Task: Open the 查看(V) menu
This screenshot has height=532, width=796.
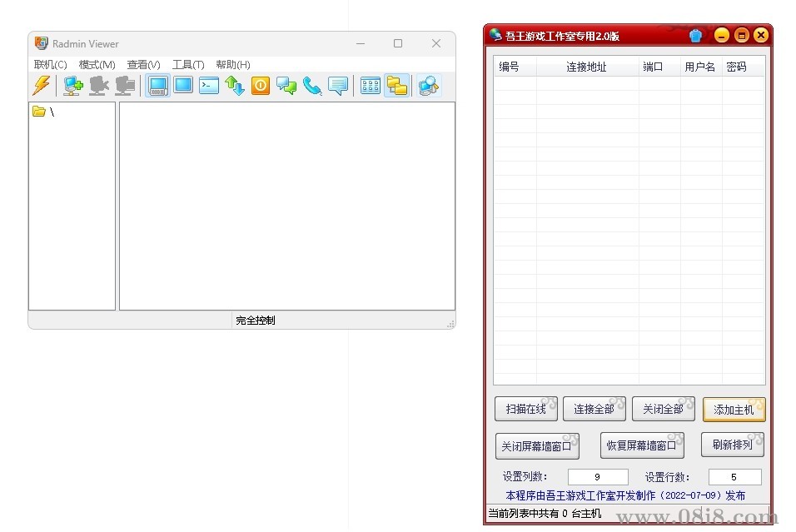Action: tap(144, 64)
